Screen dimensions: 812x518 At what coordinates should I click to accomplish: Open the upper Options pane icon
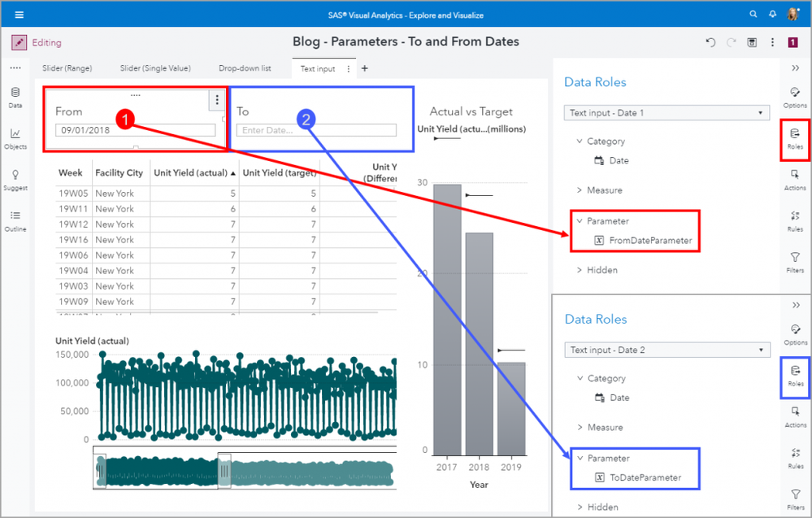[x=795, y=96]
